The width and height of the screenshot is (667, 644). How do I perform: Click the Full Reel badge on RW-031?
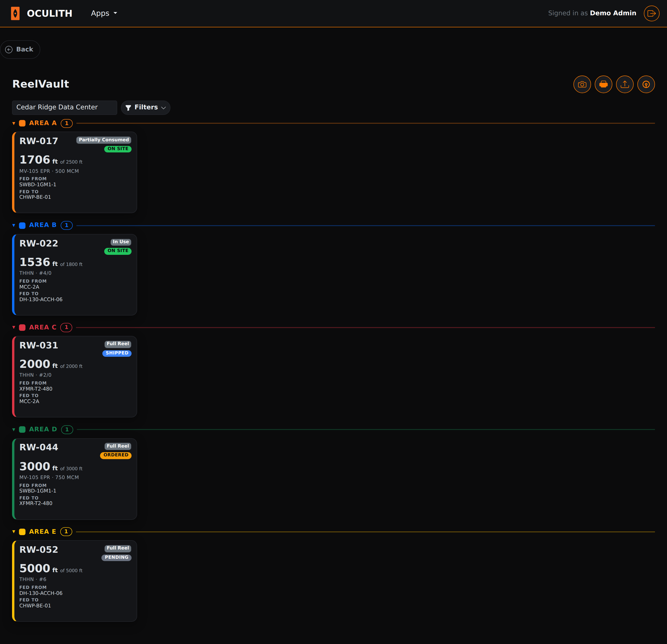pos(118,344)
